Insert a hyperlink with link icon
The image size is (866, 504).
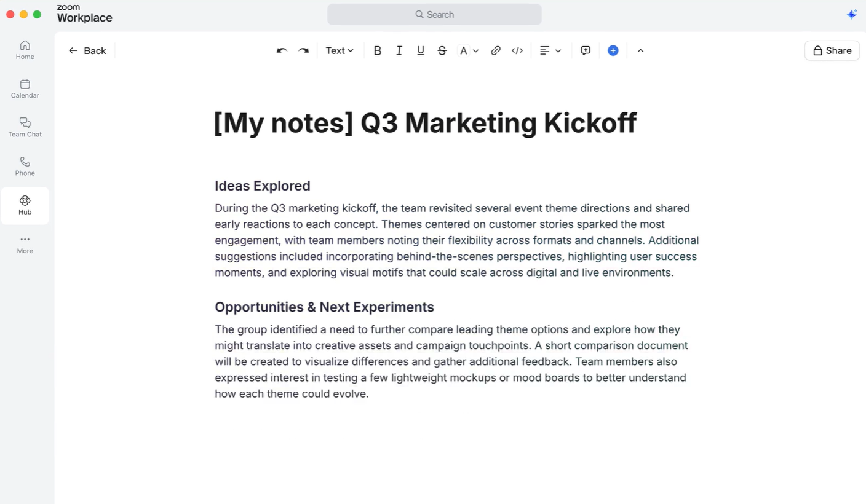tap(496, 50)
